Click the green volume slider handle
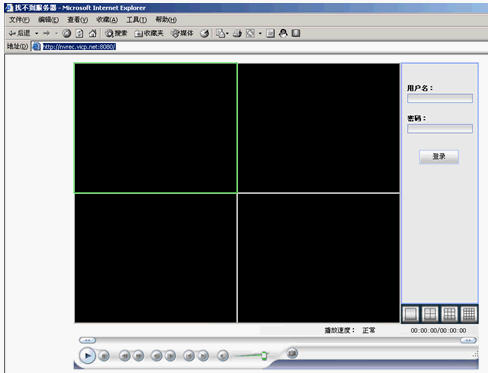The height and width of the screenshot is (373, 488). pyautogui.click(x=264, y=356)
